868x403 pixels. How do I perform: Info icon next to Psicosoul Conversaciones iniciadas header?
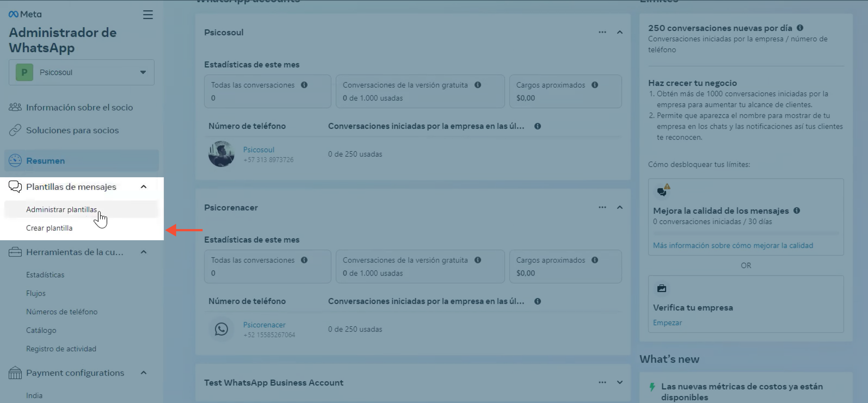(538, 126)
